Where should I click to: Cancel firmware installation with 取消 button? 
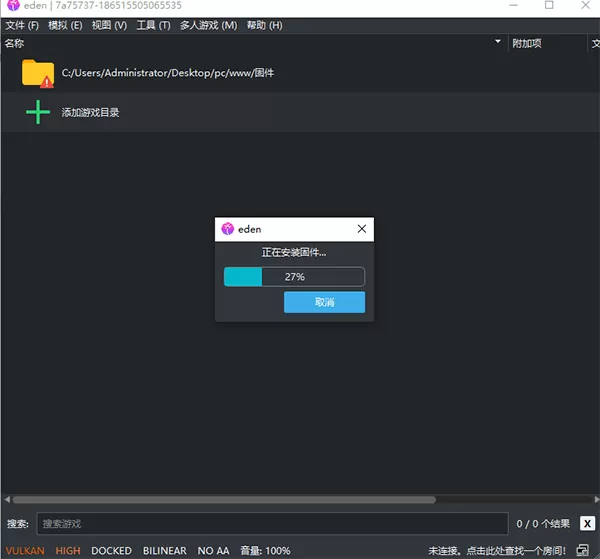coord(324,302)
